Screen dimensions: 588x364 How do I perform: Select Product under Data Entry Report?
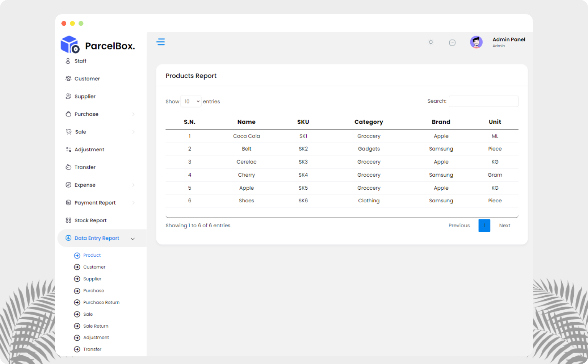tap(92, 255)
